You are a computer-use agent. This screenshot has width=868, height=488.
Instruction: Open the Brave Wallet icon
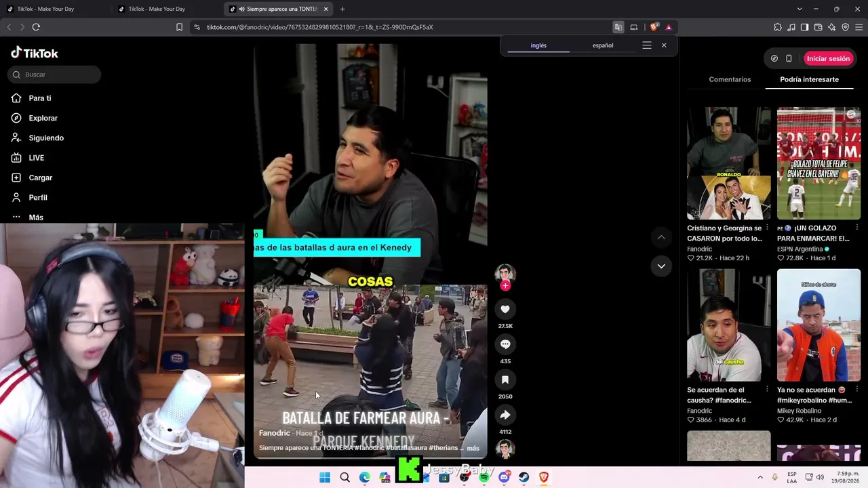click(x=818, y=27)
